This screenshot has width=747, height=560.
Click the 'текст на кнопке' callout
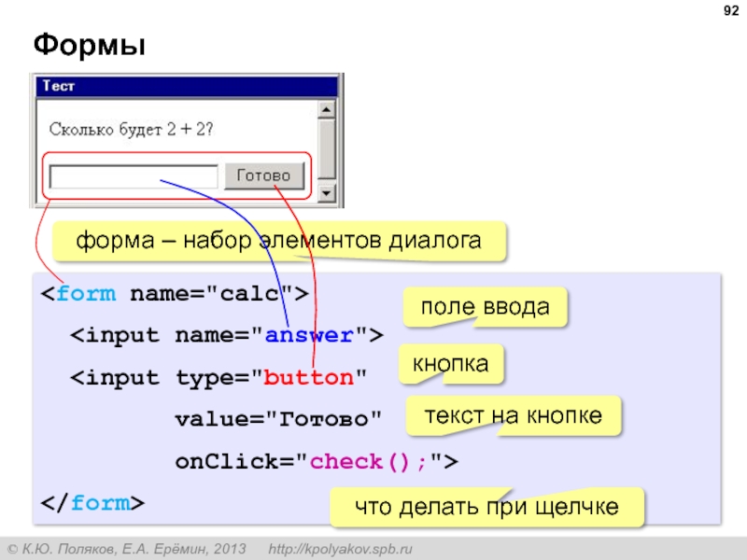click(x=514, y=415)
